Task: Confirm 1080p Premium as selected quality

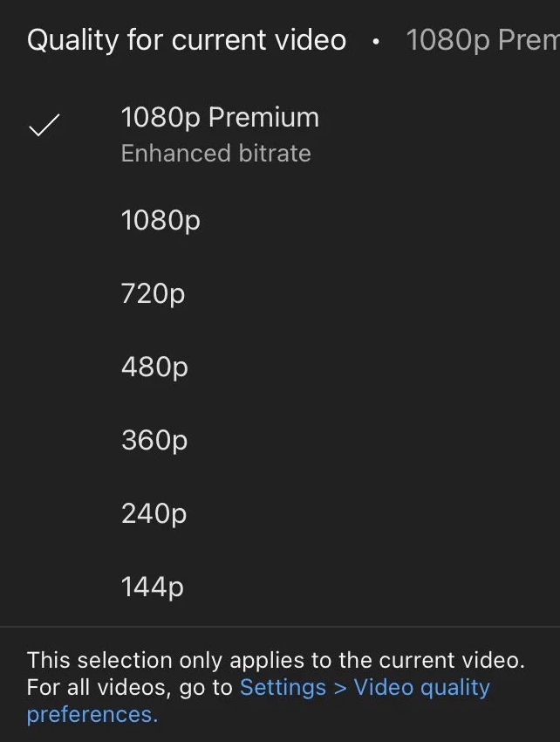Action: tap(220, 117)
